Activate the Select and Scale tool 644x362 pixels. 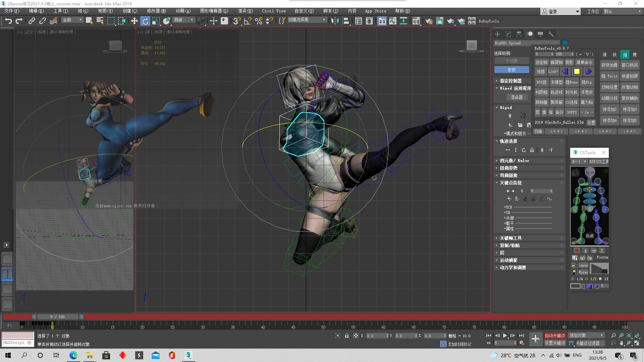pyautogui.click(x=156, y=21)
